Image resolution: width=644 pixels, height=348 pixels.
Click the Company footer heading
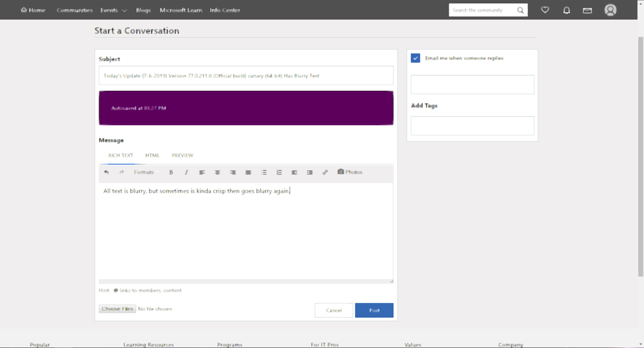click(x=511, y=345)
